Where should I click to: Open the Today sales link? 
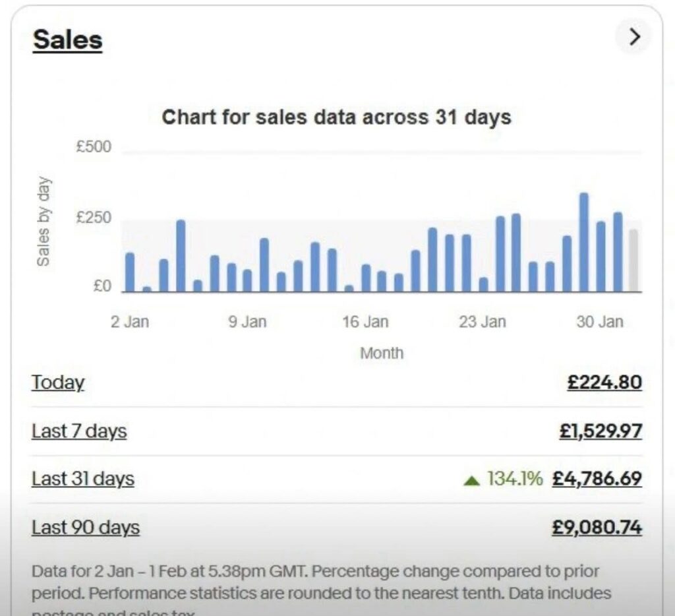58,383
